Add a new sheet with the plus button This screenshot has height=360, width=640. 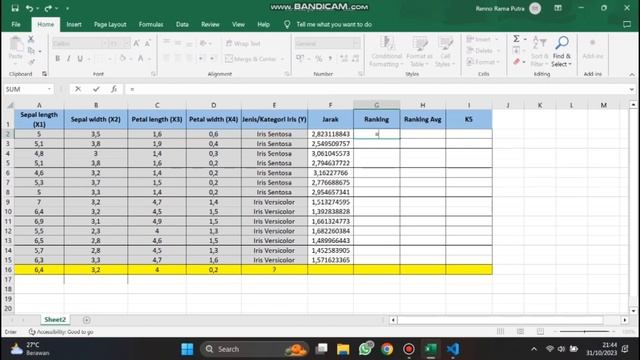point(87,320)
